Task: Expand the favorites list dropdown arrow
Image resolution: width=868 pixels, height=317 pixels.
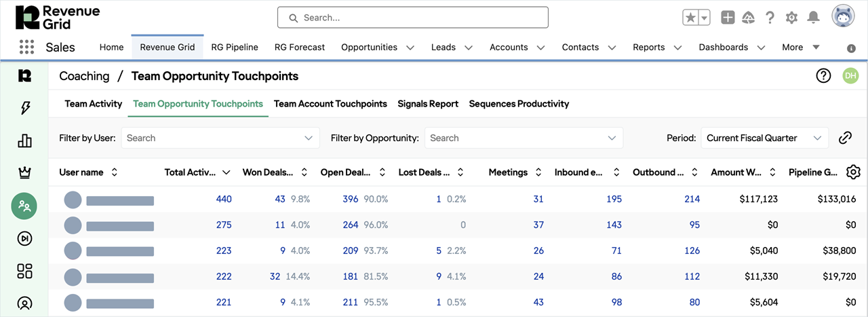Action: (705, 18)
